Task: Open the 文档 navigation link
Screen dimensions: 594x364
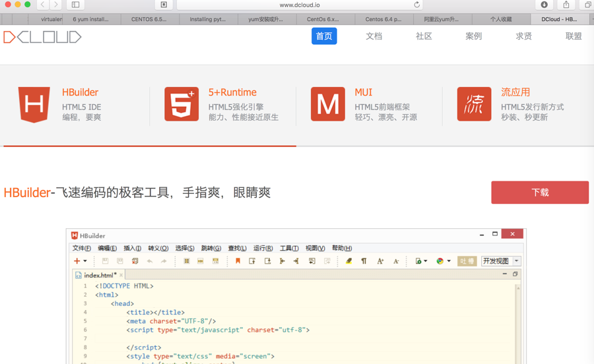Action: click(374, 36)
